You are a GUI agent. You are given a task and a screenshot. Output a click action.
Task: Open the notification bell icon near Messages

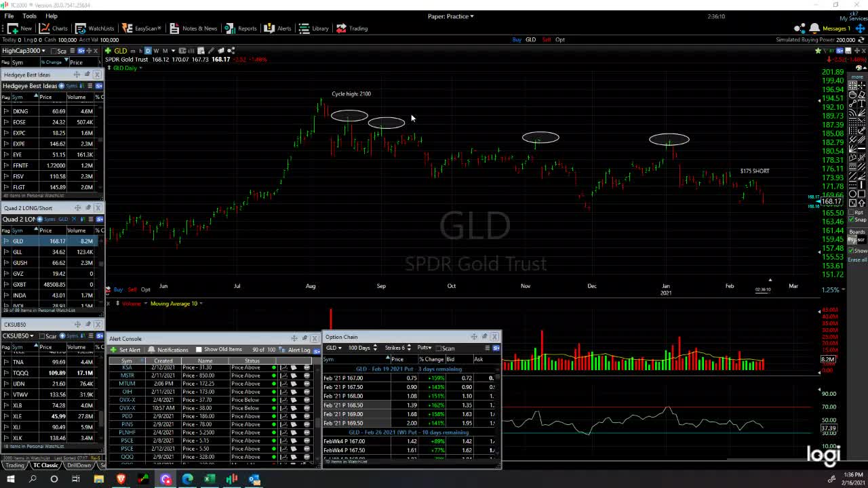814,28
